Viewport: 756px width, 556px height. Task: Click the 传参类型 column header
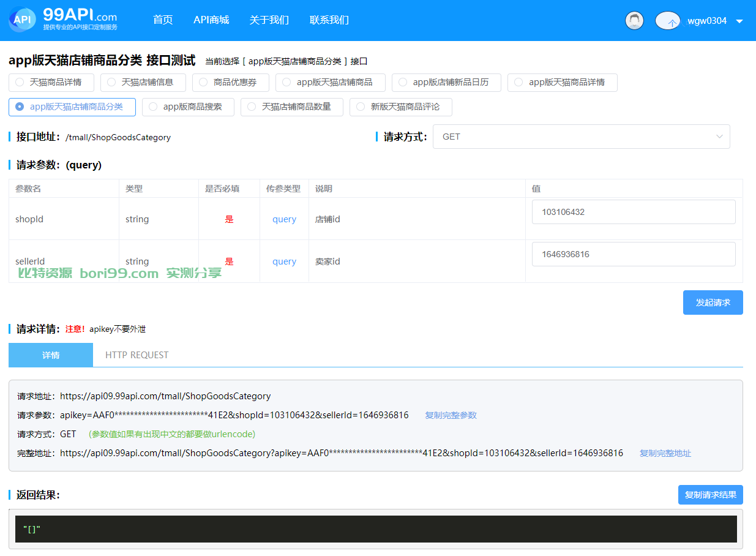284,189
